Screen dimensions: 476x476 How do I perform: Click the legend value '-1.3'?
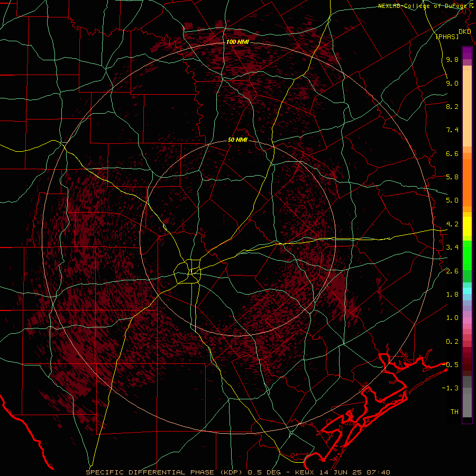click(x=450, y=388)
